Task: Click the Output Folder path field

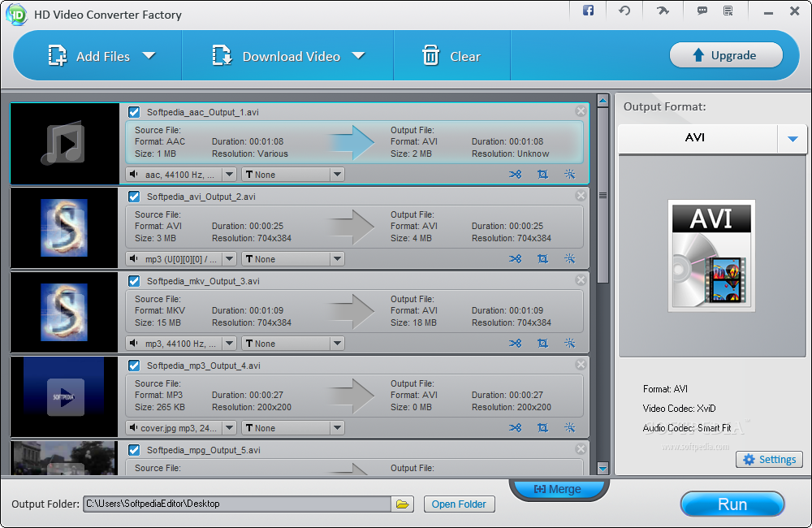Action: (237, 504)
